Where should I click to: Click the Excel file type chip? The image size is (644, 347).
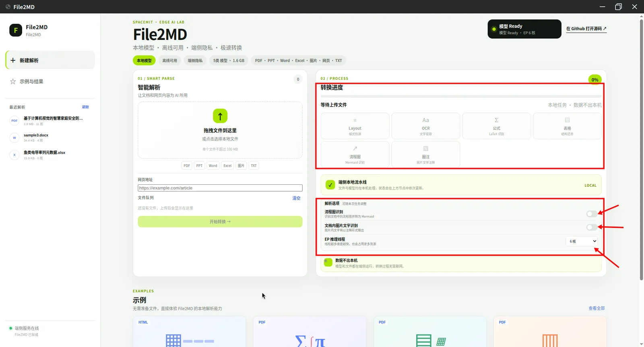click(x=227, y=165)
